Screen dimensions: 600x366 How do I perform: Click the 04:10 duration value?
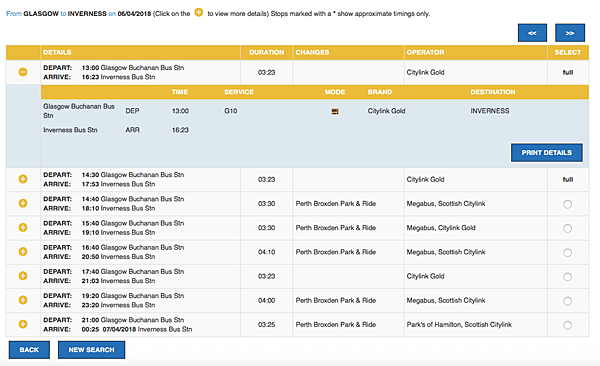(266, 252)
